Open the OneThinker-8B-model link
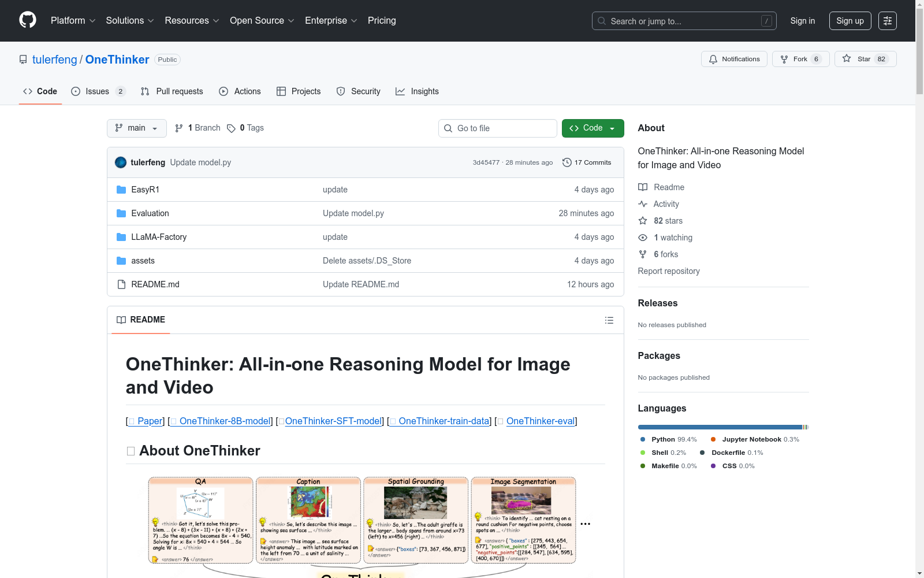 (x=220, y=421)
